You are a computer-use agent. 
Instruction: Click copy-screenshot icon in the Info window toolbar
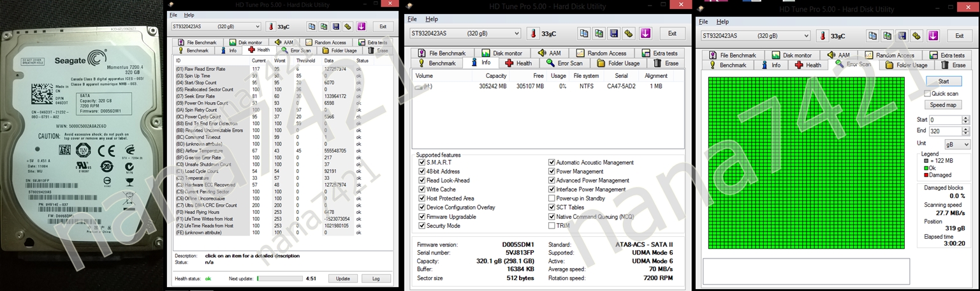point(599,33)
